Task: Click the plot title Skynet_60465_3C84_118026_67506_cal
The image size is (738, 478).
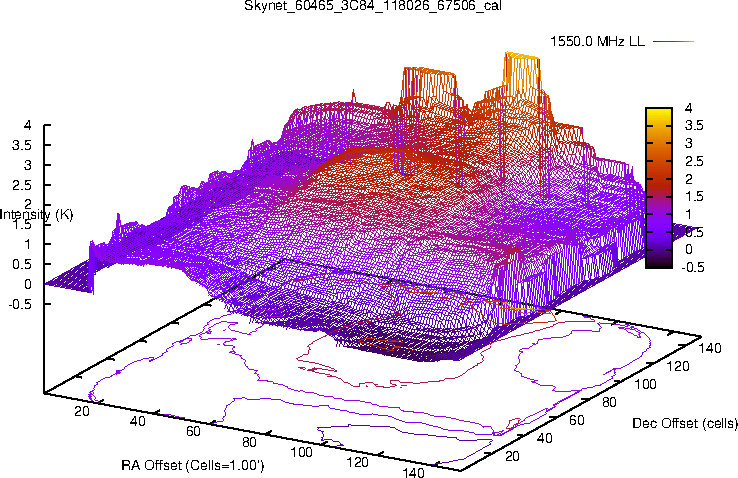Action: (373, 6)
